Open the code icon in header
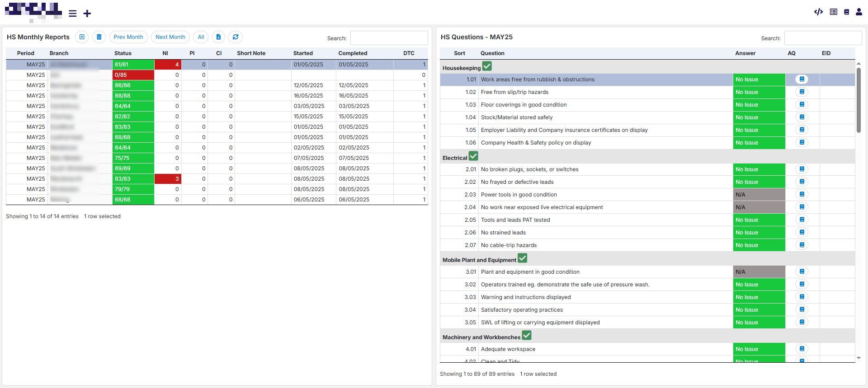This screenshot has height=388, width=868. (818, 12)
